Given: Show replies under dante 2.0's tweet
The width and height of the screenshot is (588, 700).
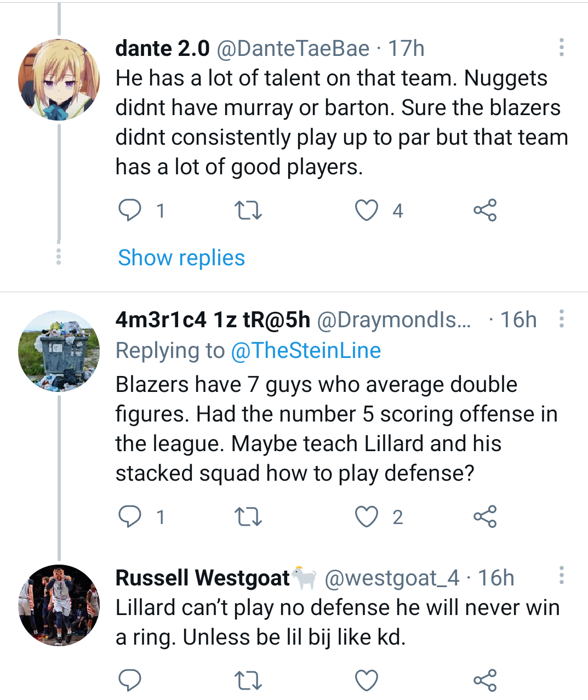Looking at the screenshot, I should tap(181, 258).
